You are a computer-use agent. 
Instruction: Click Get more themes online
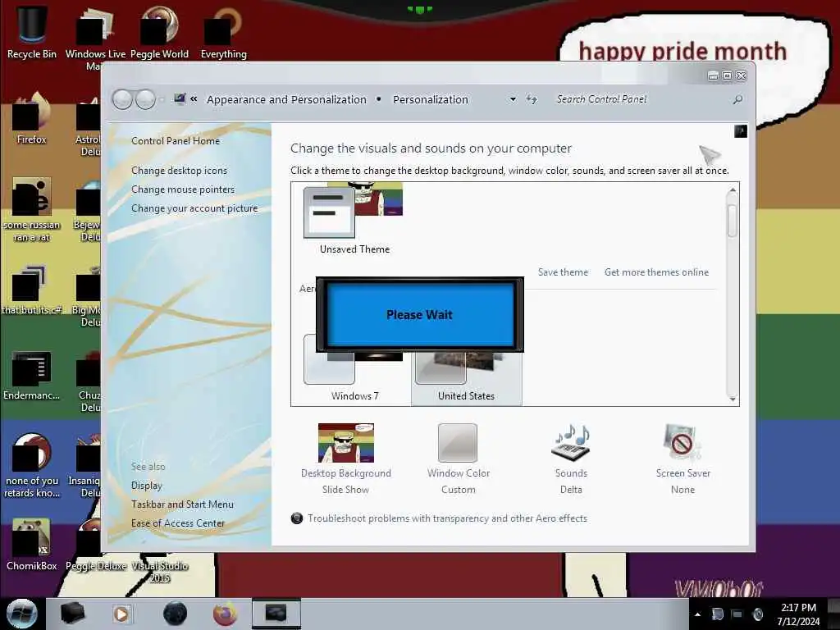coord(656,272)
